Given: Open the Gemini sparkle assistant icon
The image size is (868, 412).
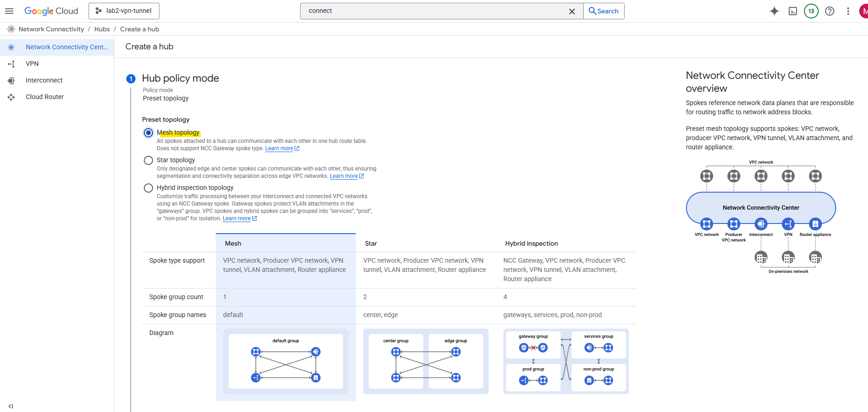Looking at the screenshot, I should [774, 11].
